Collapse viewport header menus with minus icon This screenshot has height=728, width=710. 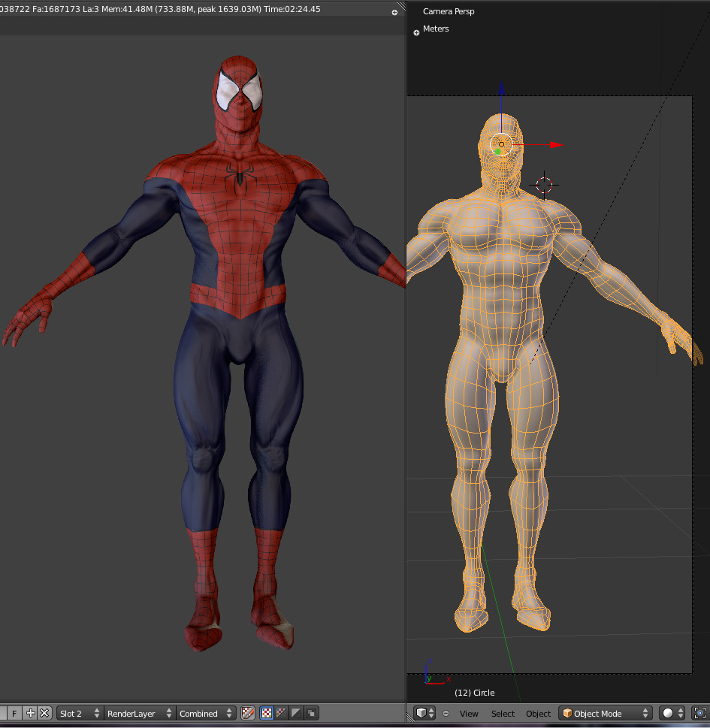[x=446, y=713]
